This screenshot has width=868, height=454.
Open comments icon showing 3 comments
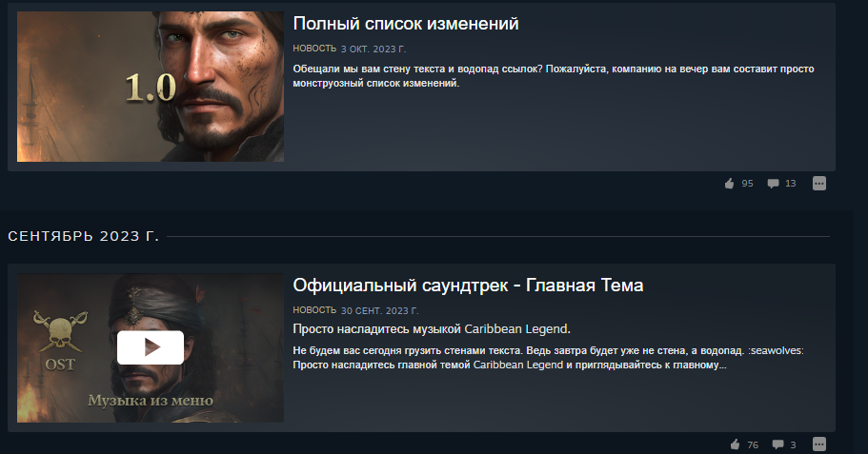[777, 444]
